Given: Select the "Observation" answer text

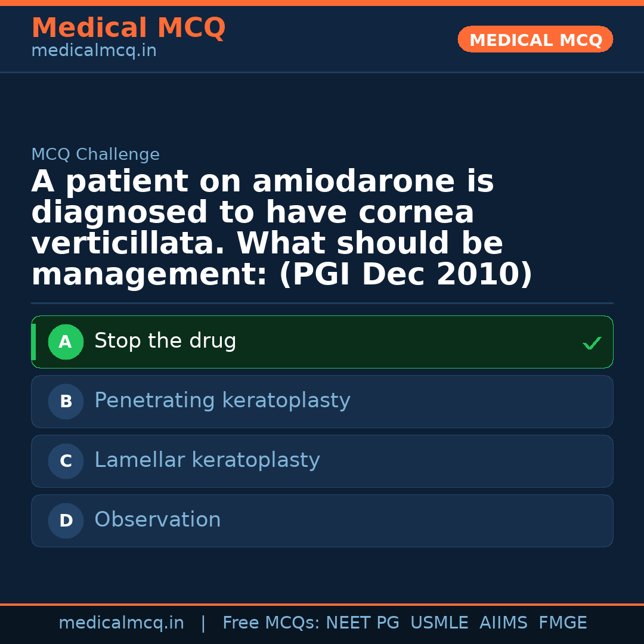Looking at the screenshot, I should [x=157, y=520].
